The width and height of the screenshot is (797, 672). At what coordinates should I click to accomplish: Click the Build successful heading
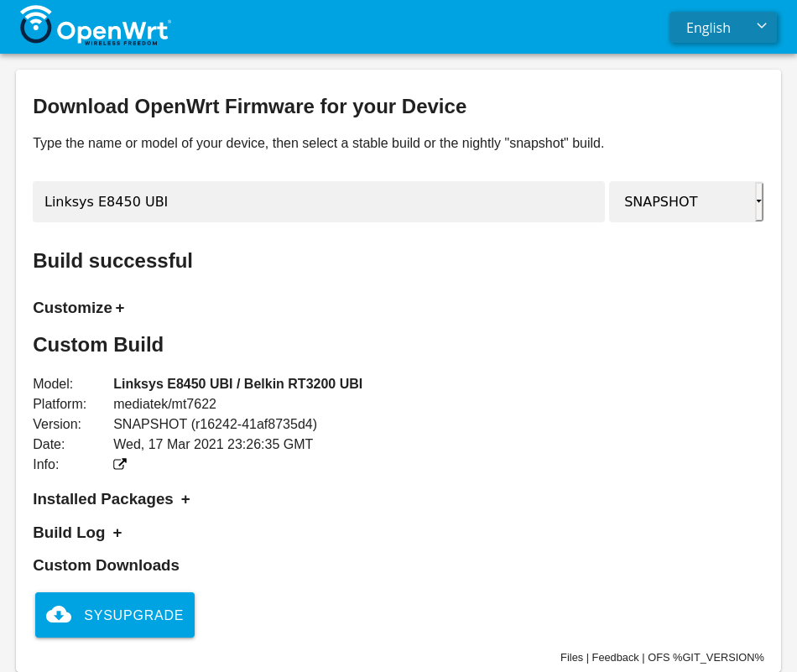pos(113,261)
